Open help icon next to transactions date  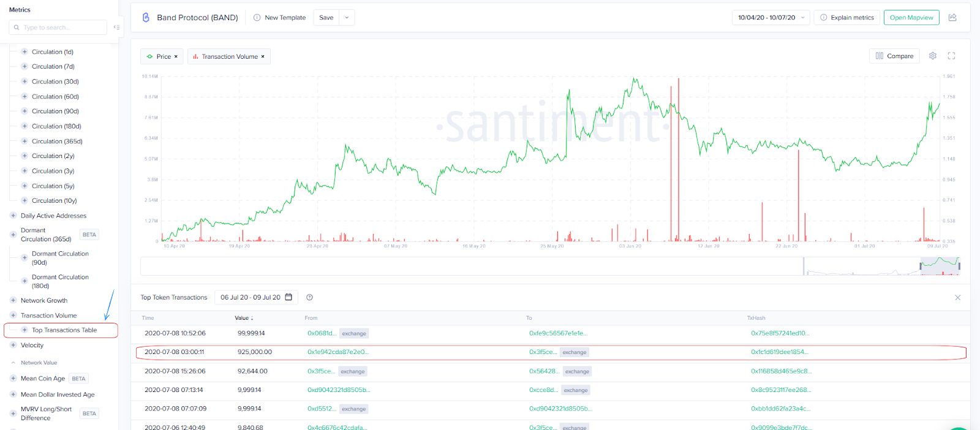[309, 297]
